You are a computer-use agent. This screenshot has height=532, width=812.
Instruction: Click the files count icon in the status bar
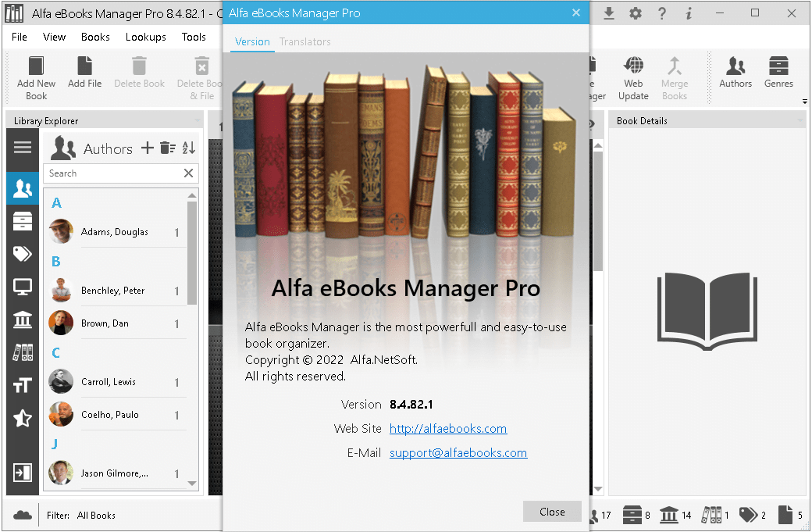coord(785,515)
